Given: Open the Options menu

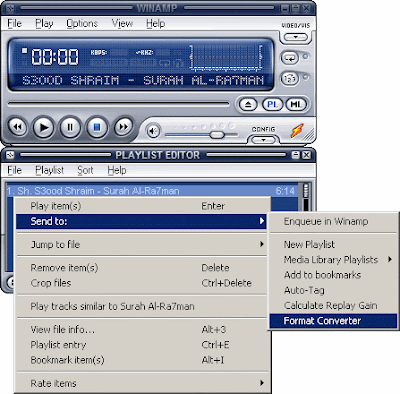Looking at the screenshot, I should [82, 23].
